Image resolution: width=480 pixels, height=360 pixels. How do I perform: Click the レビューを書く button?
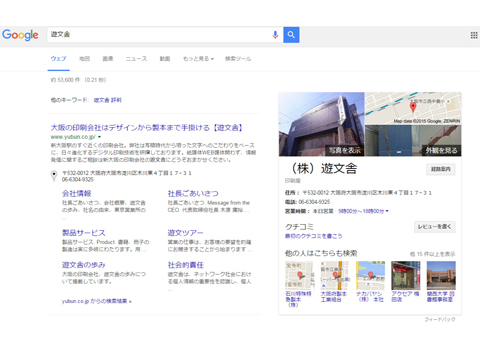[x=435, y=227]
